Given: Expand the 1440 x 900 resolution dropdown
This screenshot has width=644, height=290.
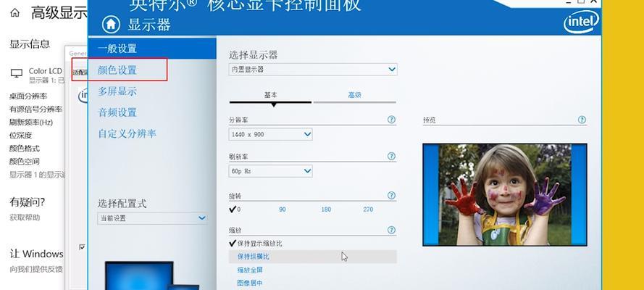Looking at the screenshot, I should [270, 134].
